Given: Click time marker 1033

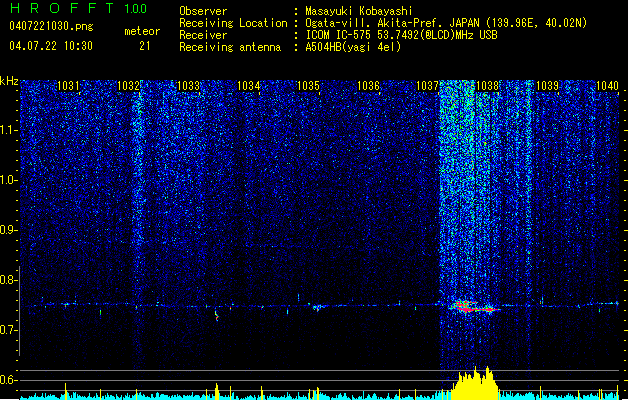Looking at the screenshot, I should [188, 86].
